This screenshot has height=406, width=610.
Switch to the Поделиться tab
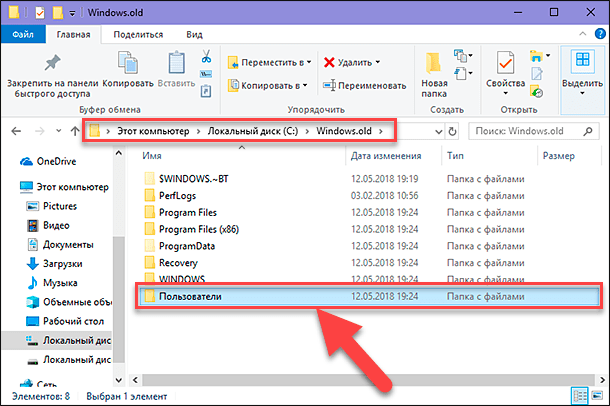pyautogui.click(x=138, y=35)
